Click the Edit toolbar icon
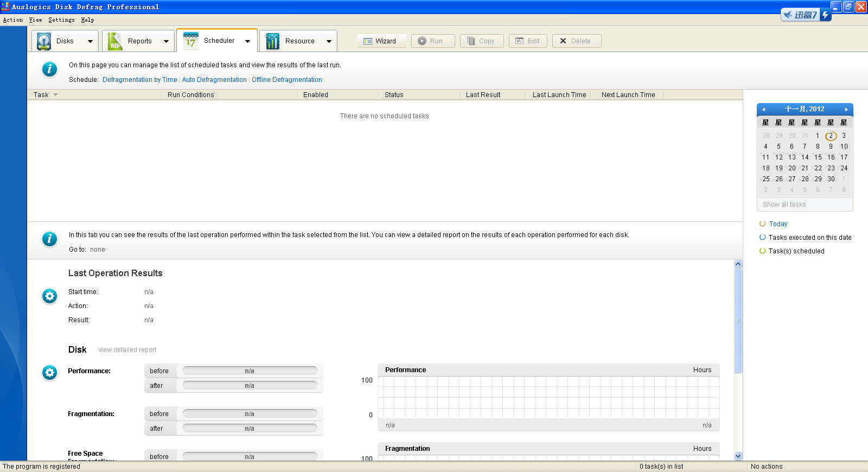The width and height of the screenshot is (868, 472). tap(520, 41)
